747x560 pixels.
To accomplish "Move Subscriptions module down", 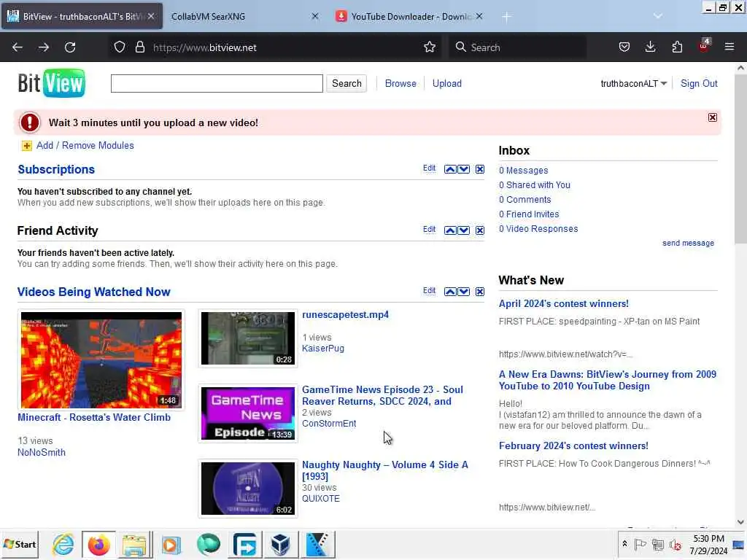I will (463, 169).
